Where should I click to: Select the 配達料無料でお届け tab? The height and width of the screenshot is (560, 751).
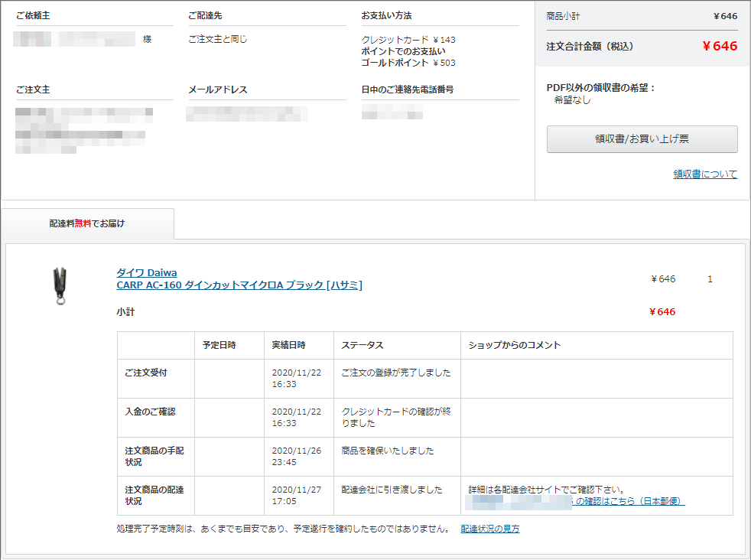click(87, 223)
